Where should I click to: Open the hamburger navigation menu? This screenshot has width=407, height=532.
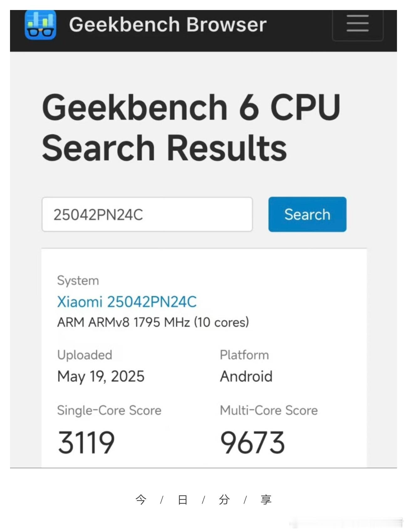pos(358,24)
